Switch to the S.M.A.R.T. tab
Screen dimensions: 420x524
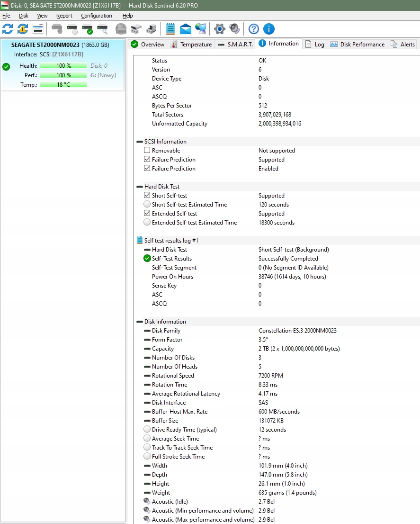(x=235, y=44)
